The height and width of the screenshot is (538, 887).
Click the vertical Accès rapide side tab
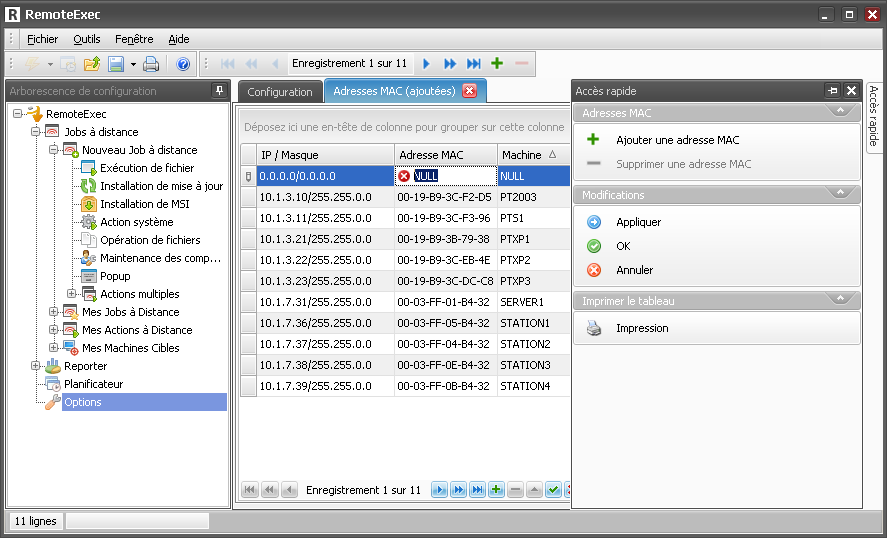click(875, 116)
